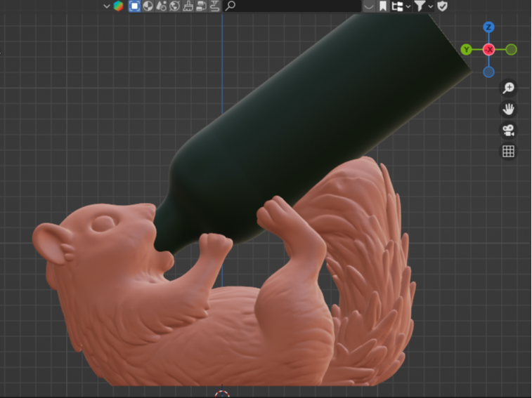The height and width of the screenshot is (398, 532).
Task: Click the magnifying glass search icon
Action: [x=231, y=6]
